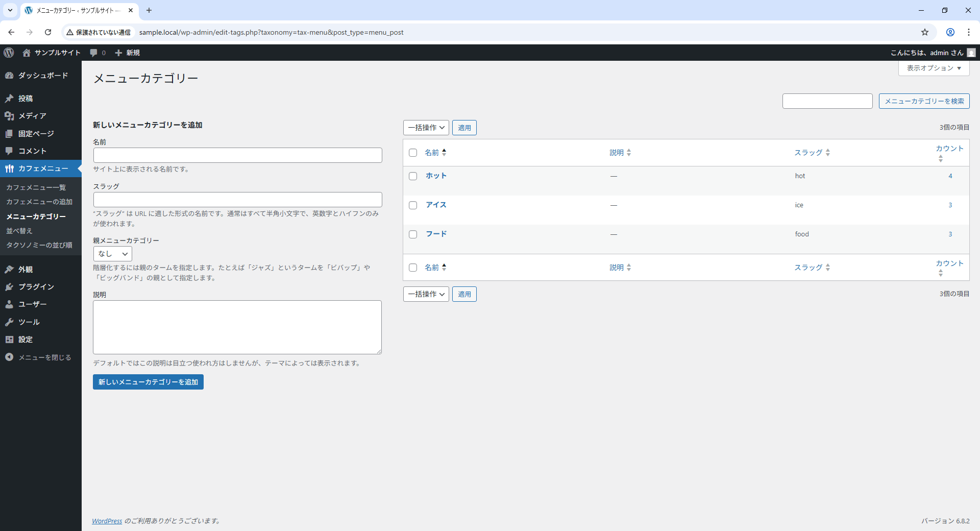
Task: Toggle the select-all checkbox in table header
Action: tap(413, 153)
